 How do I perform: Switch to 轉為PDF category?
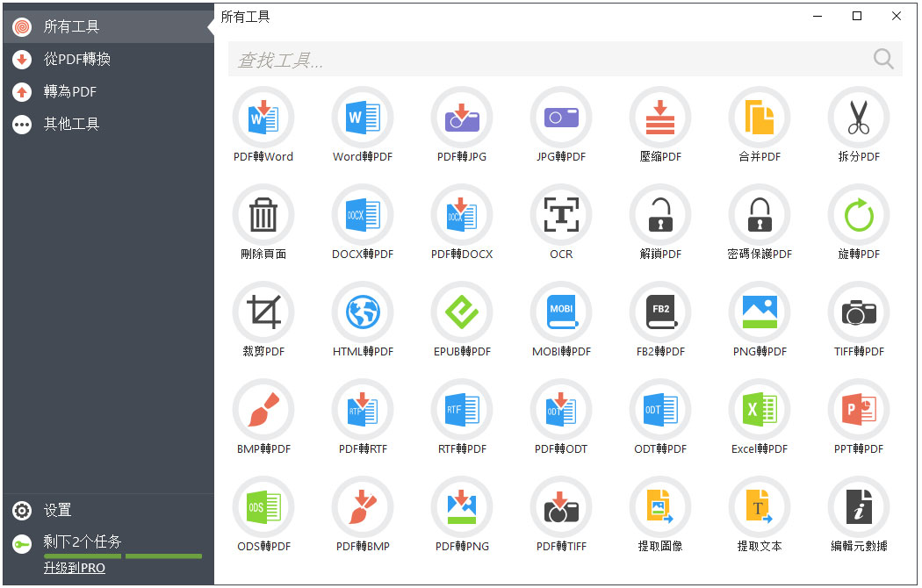[108, 91]
